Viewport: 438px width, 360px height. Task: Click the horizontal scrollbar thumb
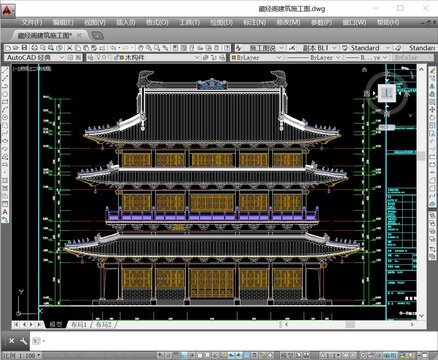(350, 324)
